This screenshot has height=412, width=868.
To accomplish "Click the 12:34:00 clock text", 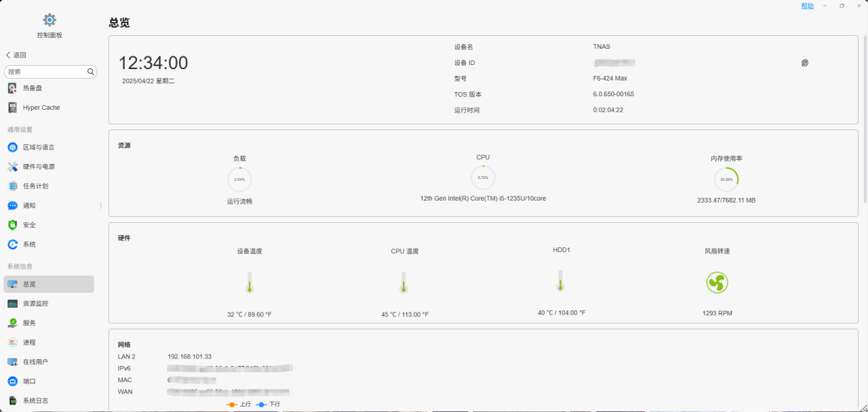I will pyautogui.click(x=153, y=63).
